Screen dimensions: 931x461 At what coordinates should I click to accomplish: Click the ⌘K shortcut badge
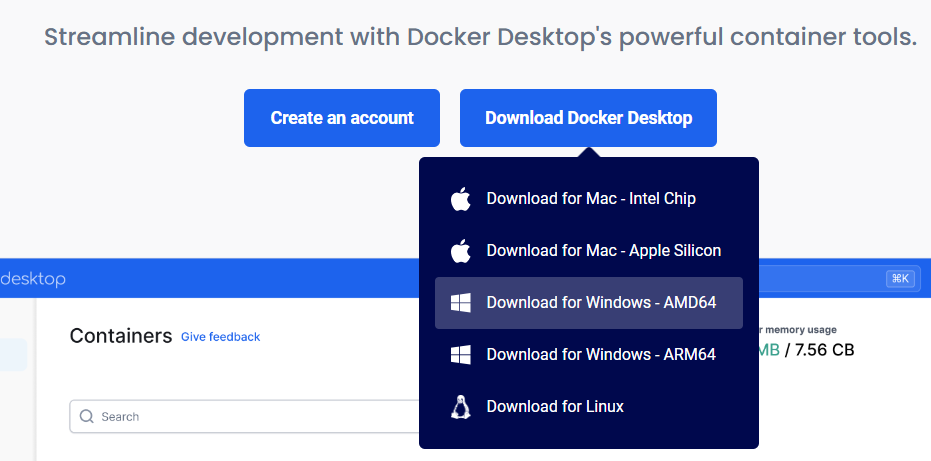pyautogui.click(x=900, y=279)
